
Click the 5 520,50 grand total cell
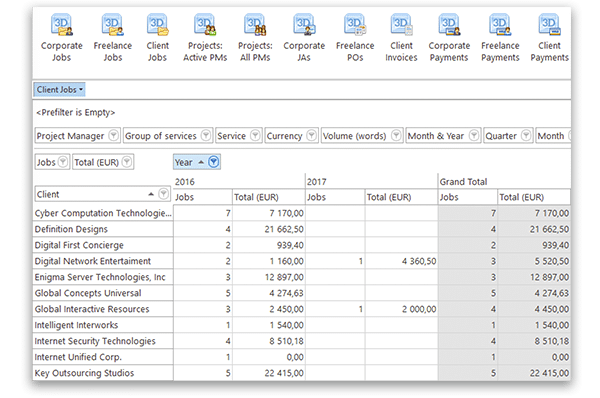(x=534, y=261)
